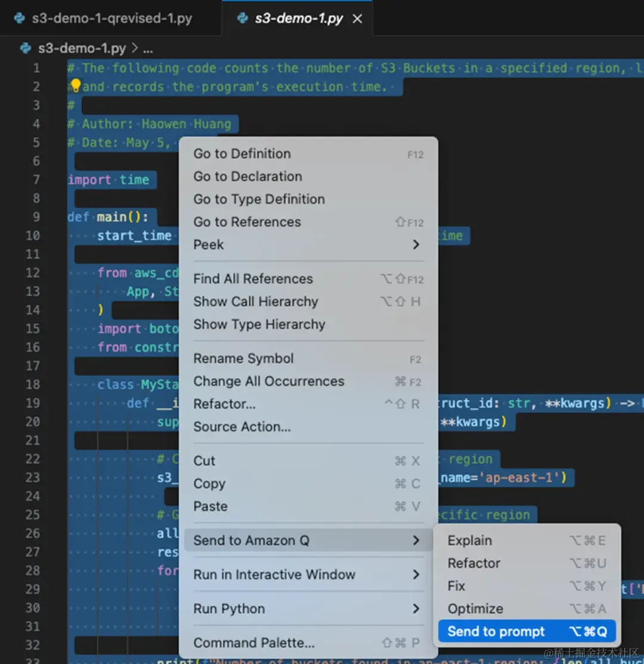This screenshot has height=664, width=644.
Task: Click Send to prompt
Action: click(x=527, y=631)
